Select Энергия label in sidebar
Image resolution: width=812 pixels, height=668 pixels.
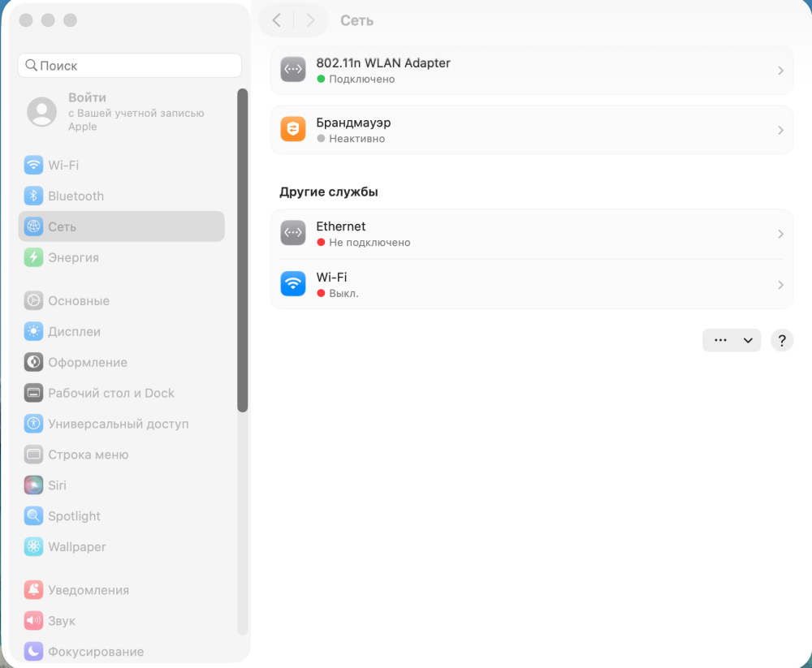click(73, 258)
